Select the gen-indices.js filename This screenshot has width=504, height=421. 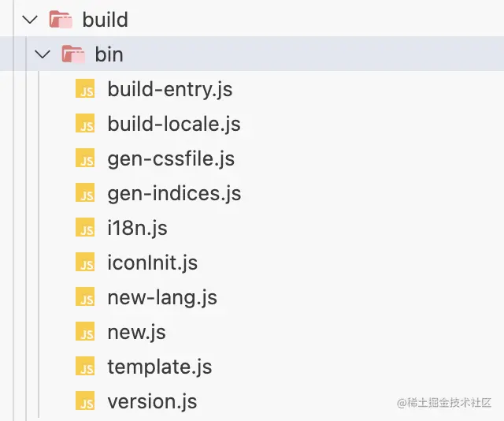pyautogui.click(x=174, y=193)
